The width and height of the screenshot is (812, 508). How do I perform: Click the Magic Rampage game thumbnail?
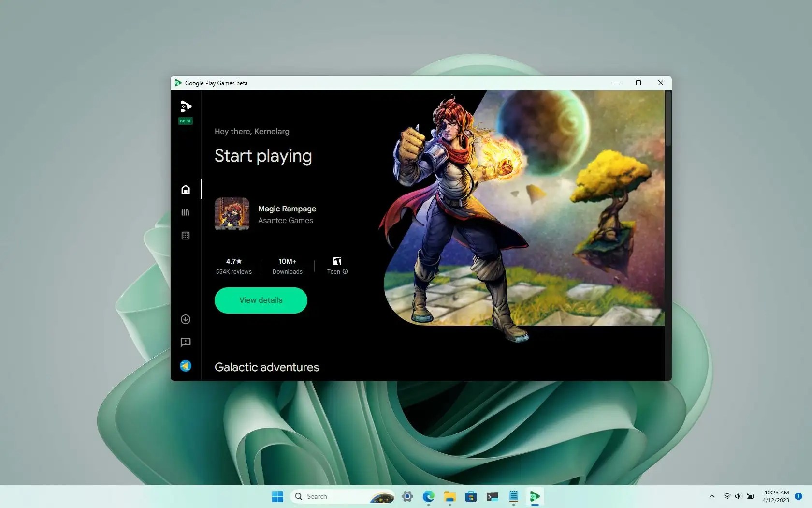click(x=232, y=214)
